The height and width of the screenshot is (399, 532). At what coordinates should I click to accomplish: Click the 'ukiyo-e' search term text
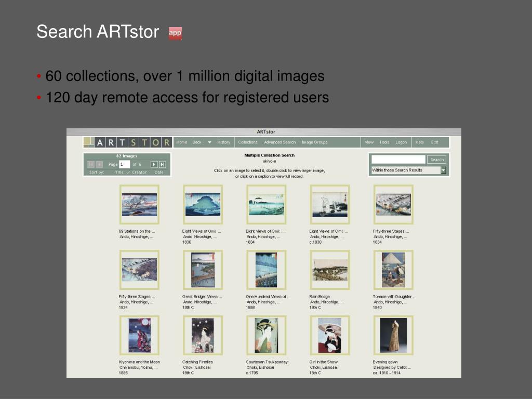(270, 161)
